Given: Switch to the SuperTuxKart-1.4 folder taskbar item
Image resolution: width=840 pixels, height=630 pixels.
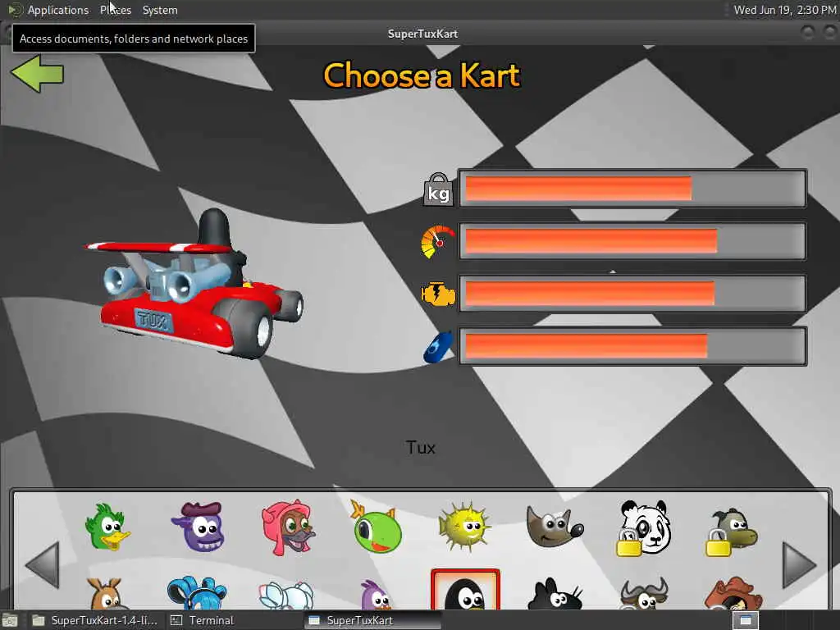Looking at the screenshot, I should [95, 620].
